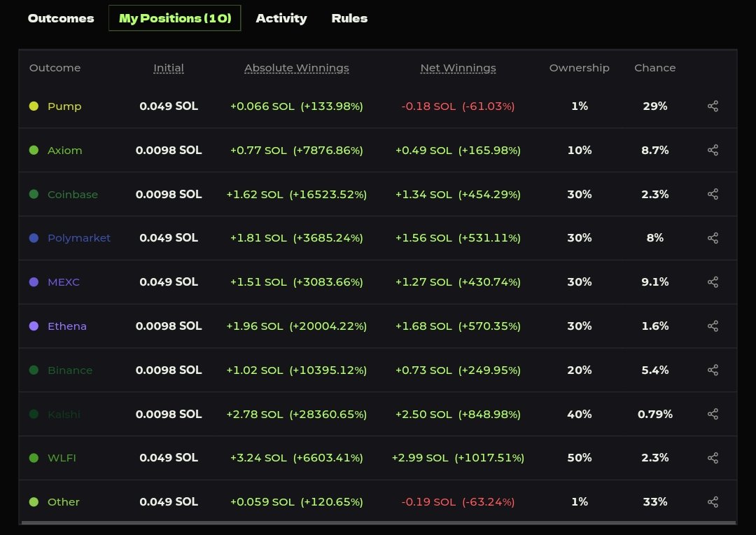Click the Absolute Winnings column header

pos(297,68)
